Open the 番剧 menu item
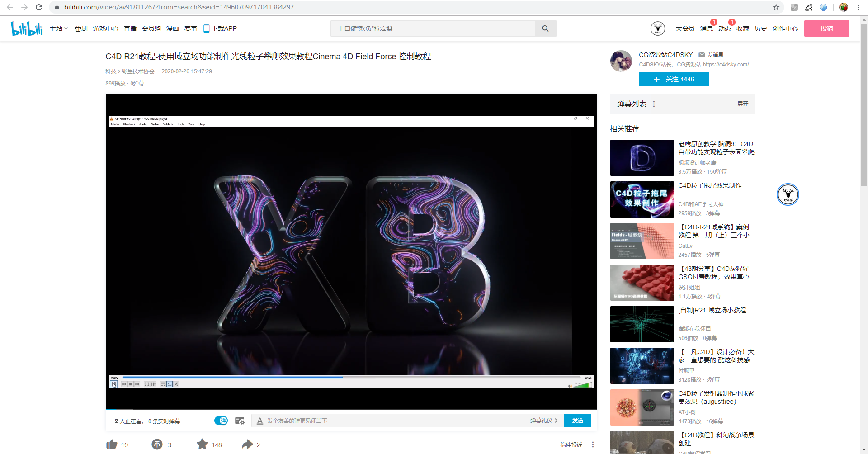This screenshot has height=454, width=868. coord(81,28)
